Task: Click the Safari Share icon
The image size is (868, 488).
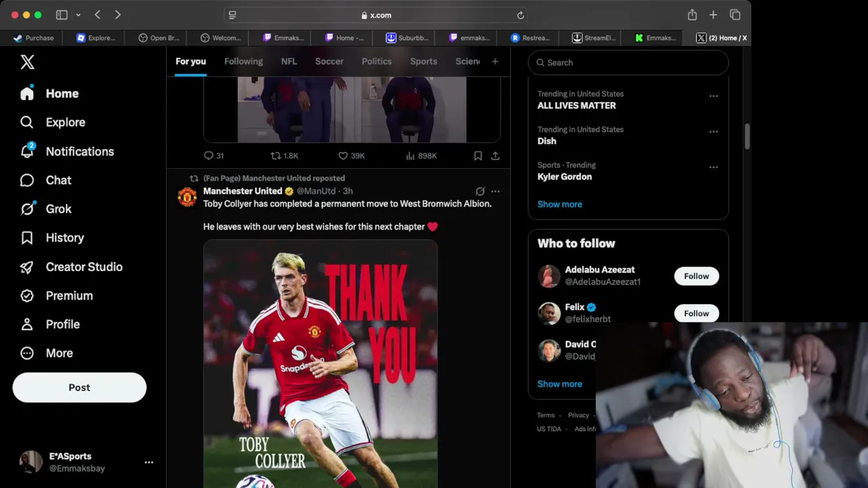Action: [x=692, y=15]
